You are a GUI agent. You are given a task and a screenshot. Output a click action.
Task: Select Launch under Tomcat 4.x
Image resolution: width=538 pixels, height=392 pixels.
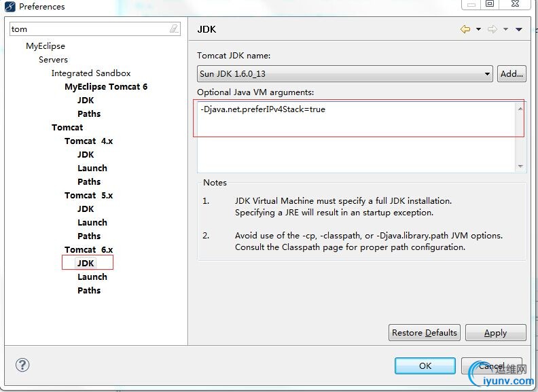tap(92, 168)
